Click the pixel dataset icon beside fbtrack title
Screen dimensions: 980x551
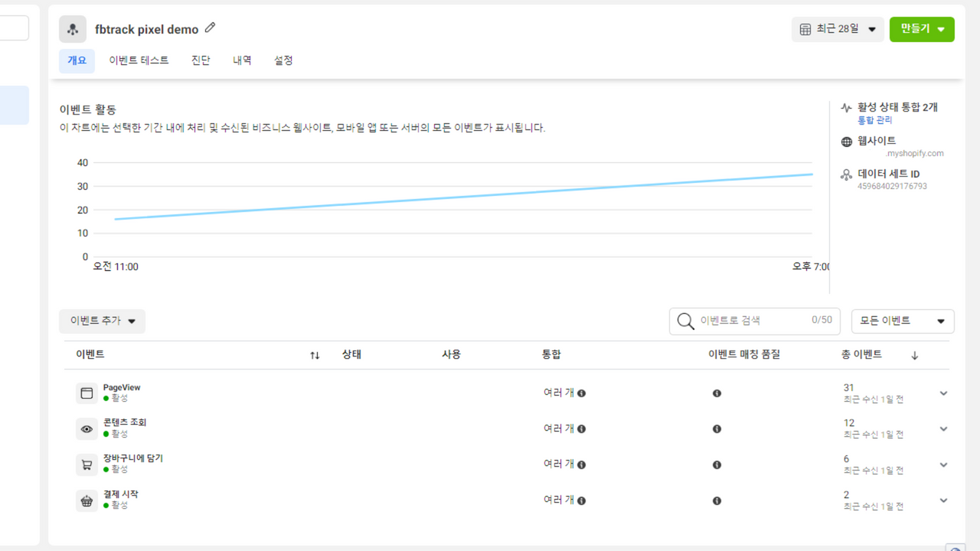point(73,29)
